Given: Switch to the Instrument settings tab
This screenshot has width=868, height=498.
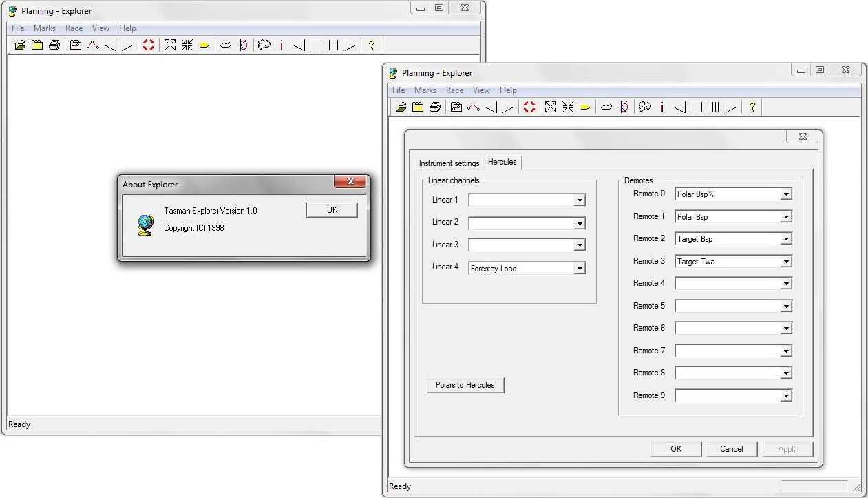Looking at the screenshot, I should (449, 163).
